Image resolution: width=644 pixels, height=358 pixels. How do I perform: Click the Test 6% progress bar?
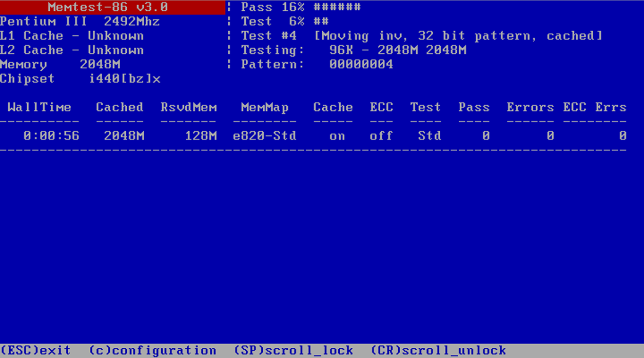click(x=321, y=22)
